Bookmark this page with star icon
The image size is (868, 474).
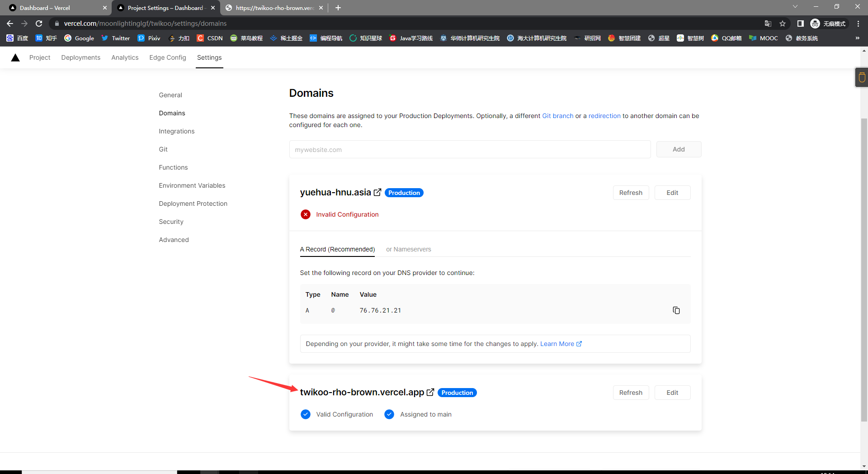click(783, 24)
